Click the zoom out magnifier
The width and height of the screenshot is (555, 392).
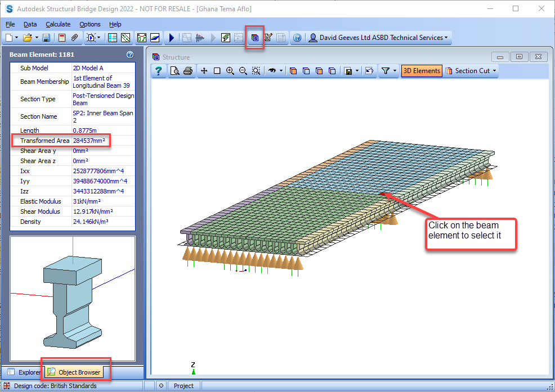coord(243,71)
